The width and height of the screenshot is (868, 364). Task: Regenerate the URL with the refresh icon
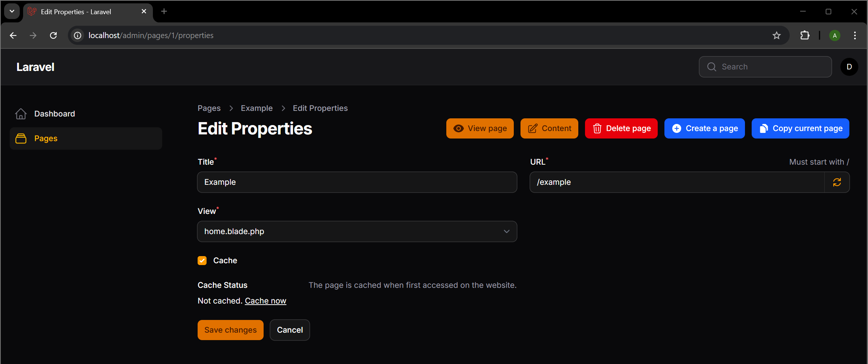[x=837, y=182]
